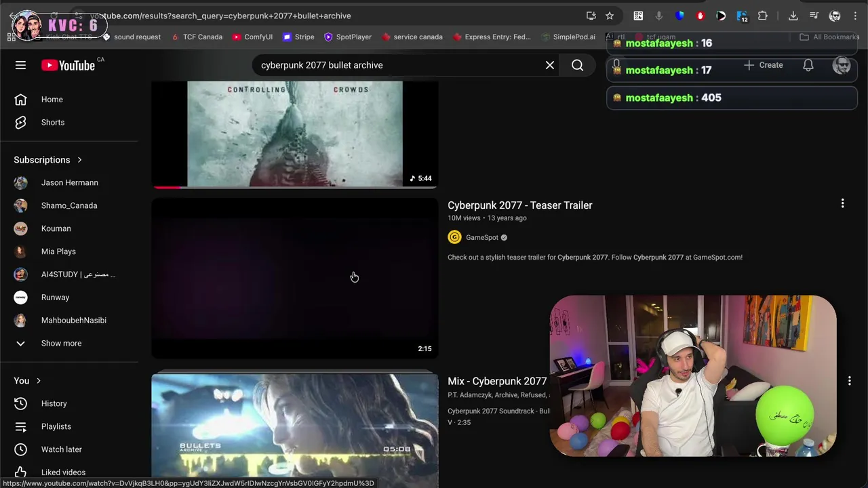Open Chrome downloads
The image size is (868, 488).
point(793,16)
